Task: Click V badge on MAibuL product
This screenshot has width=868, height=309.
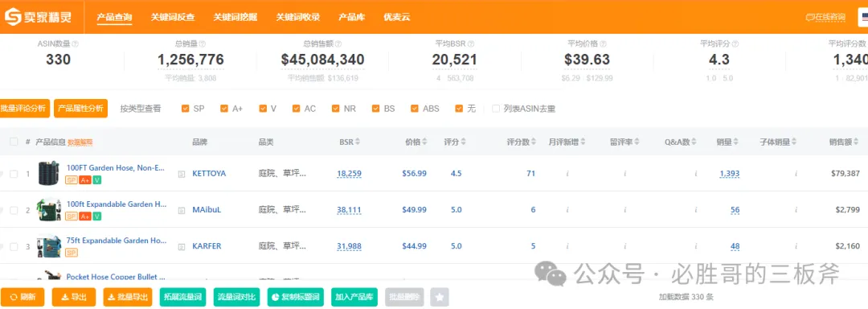Action: (97, 216)
